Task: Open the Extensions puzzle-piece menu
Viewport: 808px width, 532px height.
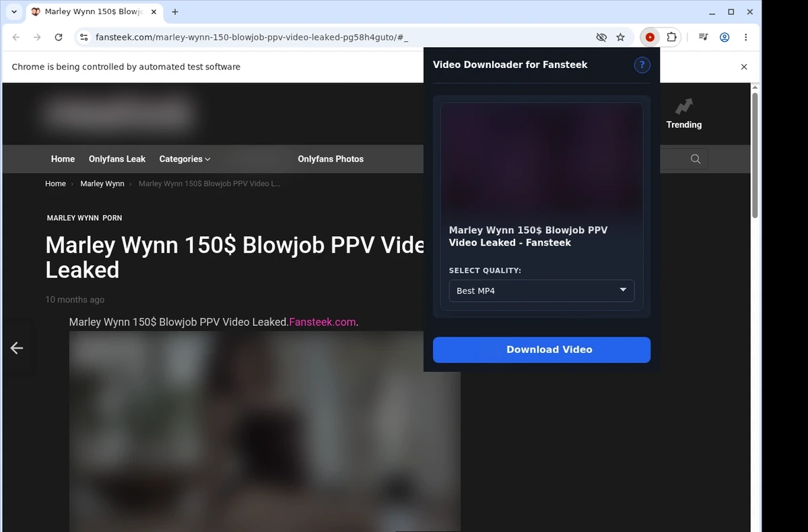Action: click(x=671, y=38)
